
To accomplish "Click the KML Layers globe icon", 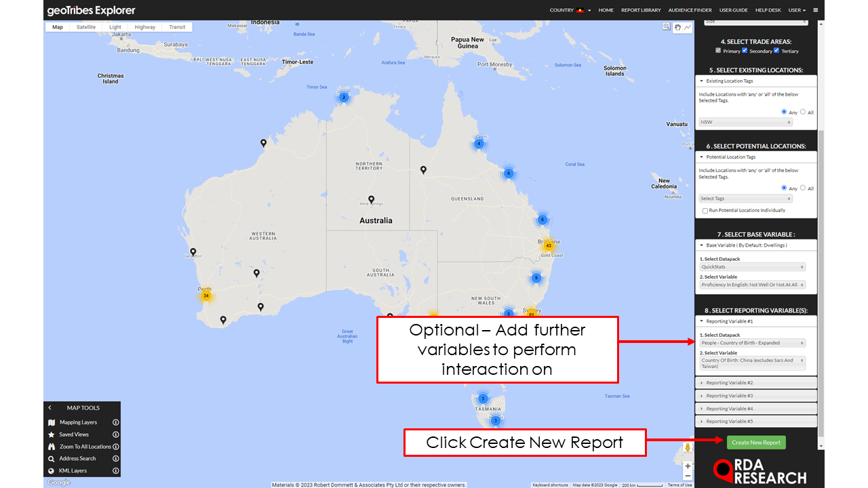I will [51, 470].
